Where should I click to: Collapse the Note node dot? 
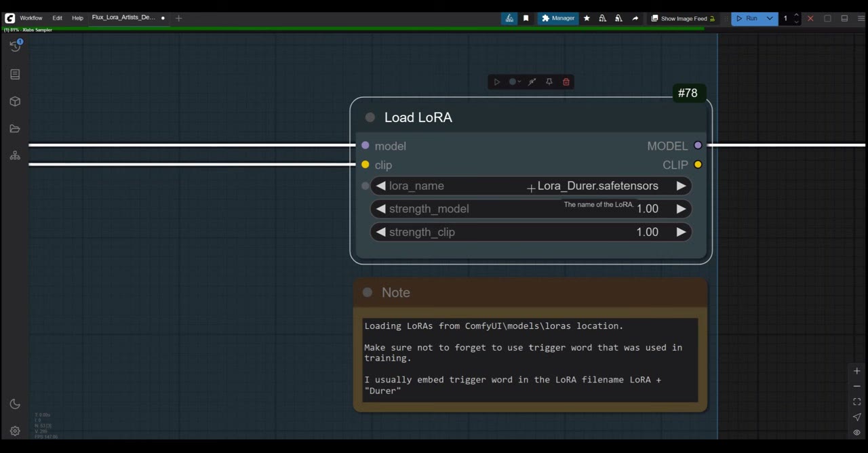pos(368,292)
